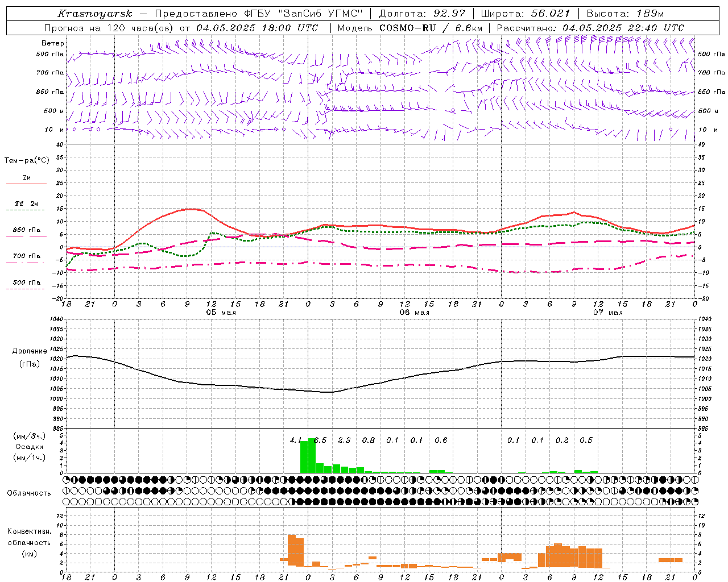Click the (гПа) unit under Давление
The image size is (728, 582).
point(30,364)
